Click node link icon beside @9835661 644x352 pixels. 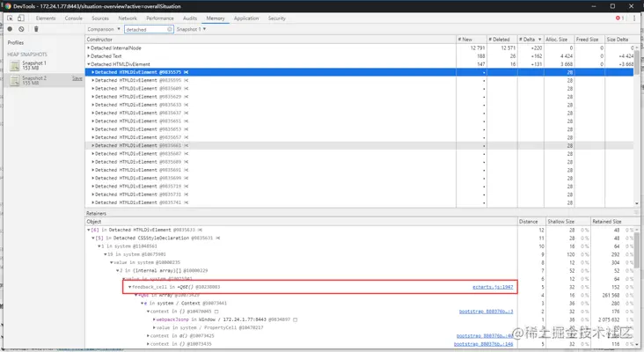[186, 145]
